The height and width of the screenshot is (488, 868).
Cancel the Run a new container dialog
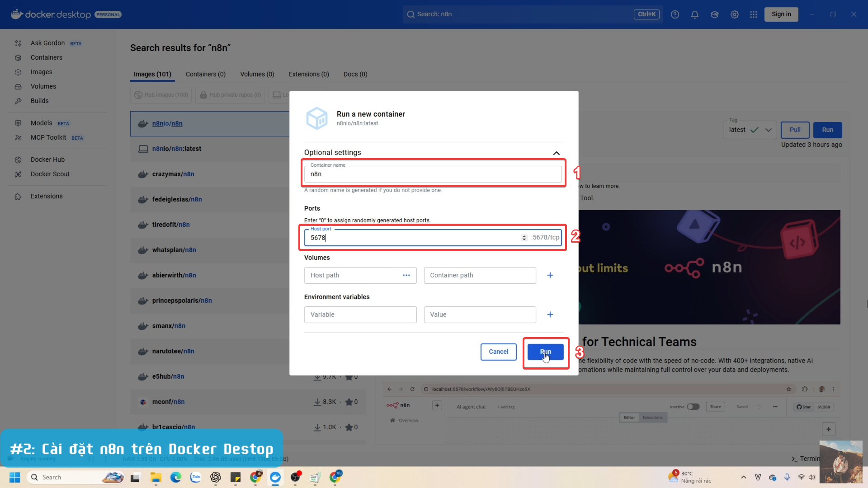498,352
